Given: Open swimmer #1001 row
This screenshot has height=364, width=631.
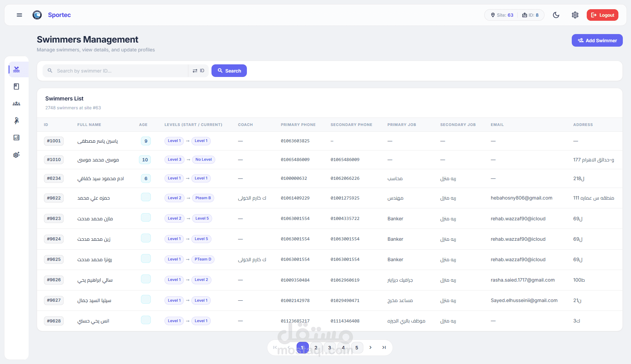Looking at the screenshot, I should coord(330,141).
